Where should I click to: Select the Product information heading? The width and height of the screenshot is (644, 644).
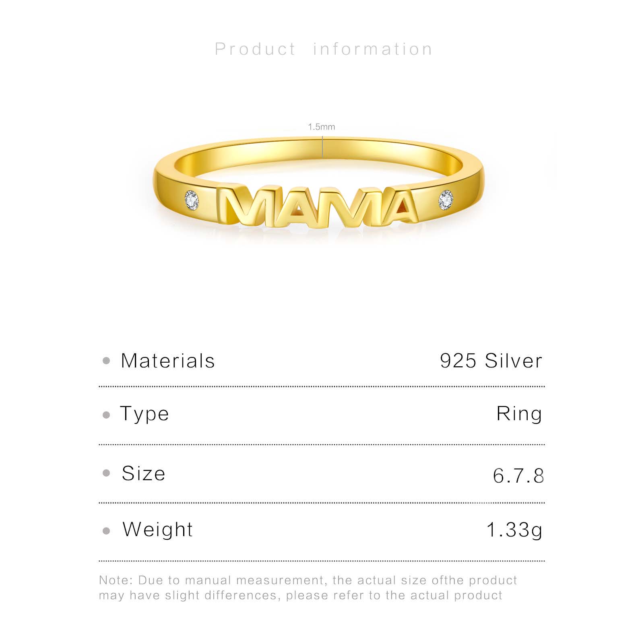(324, 49)
